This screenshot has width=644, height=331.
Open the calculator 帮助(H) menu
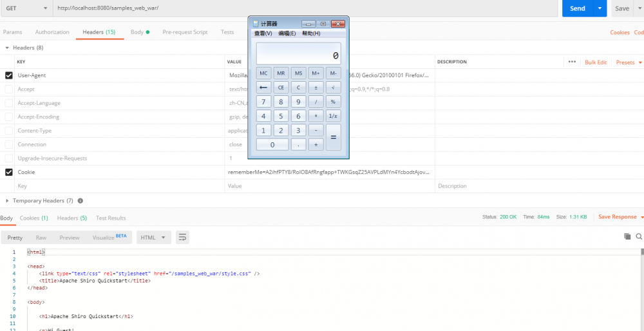(311, 33)
